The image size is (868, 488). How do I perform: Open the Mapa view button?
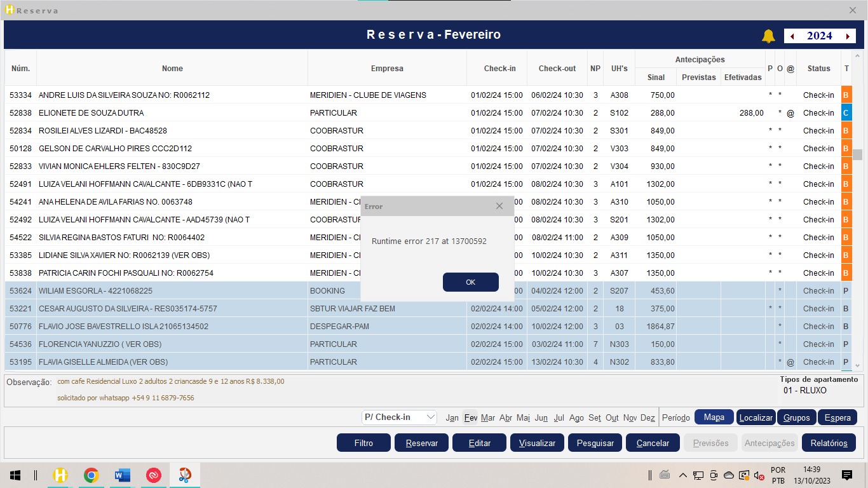714,417
